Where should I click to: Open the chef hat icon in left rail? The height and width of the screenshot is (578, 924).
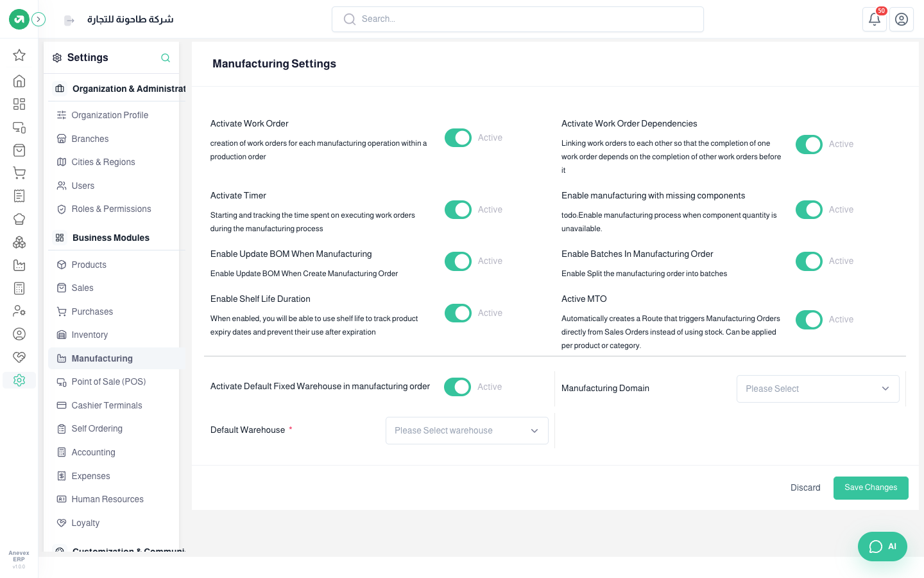point(19,219)
